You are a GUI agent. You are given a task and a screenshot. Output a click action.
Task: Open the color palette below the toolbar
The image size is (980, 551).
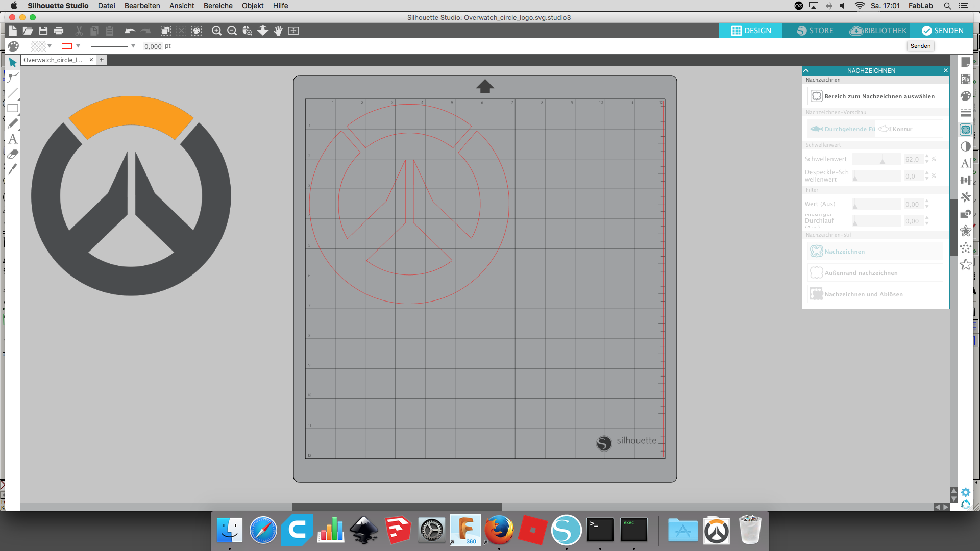click(x=13, y=46)
